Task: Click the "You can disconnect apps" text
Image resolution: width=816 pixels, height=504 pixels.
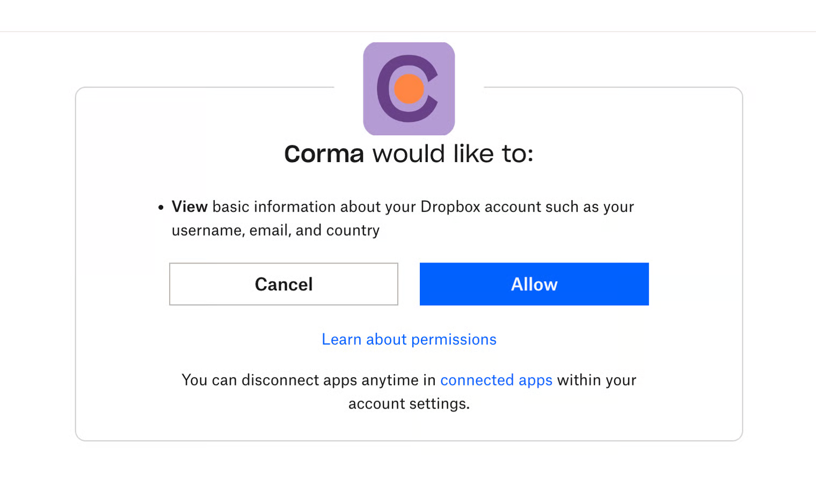Action: pos(268,380)
